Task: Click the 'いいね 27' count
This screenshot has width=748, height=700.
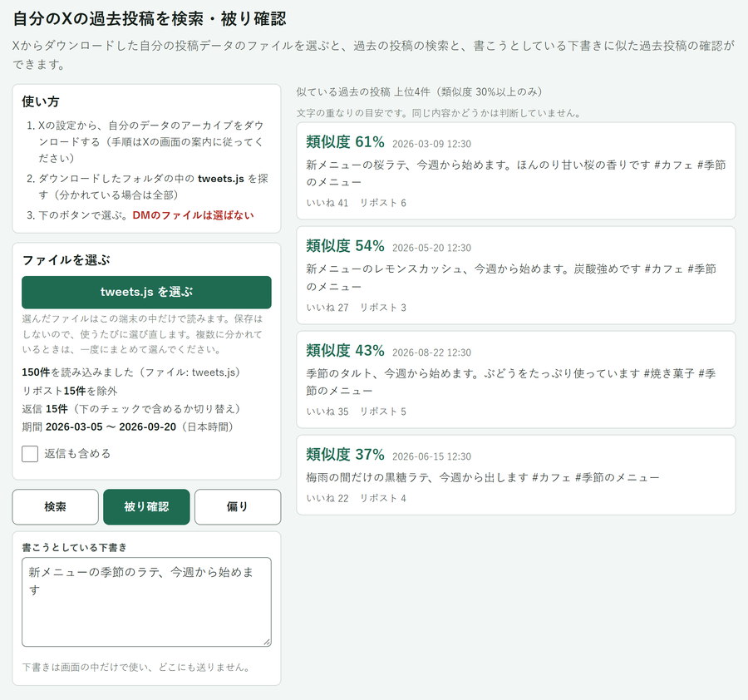Action: point(327,308)
